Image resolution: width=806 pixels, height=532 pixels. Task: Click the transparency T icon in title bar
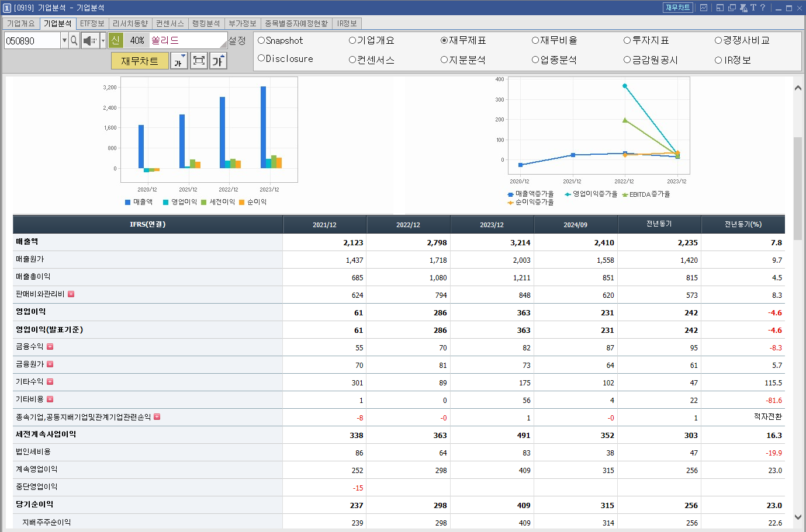coord(754,8)
